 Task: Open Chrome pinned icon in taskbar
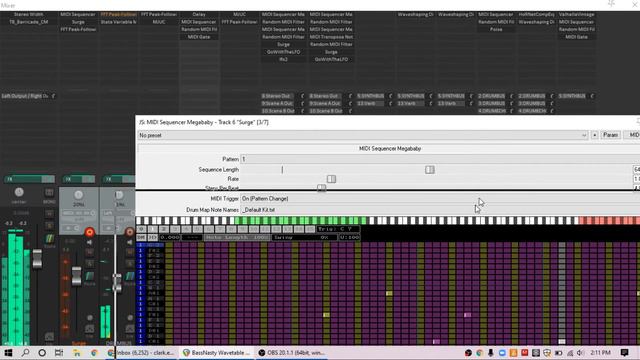pyautogui.click(x=94, y=353)
